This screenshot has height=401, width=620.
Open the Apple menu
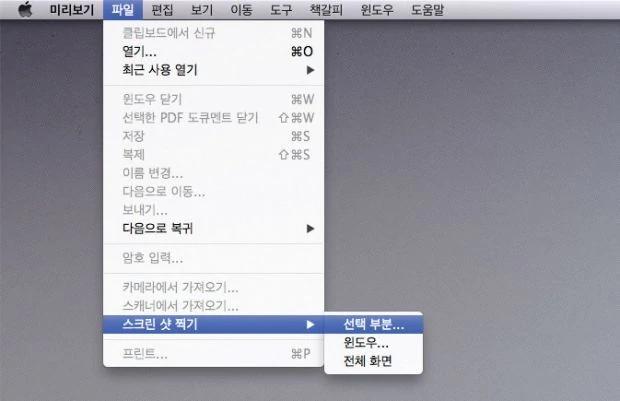point(25,9)
